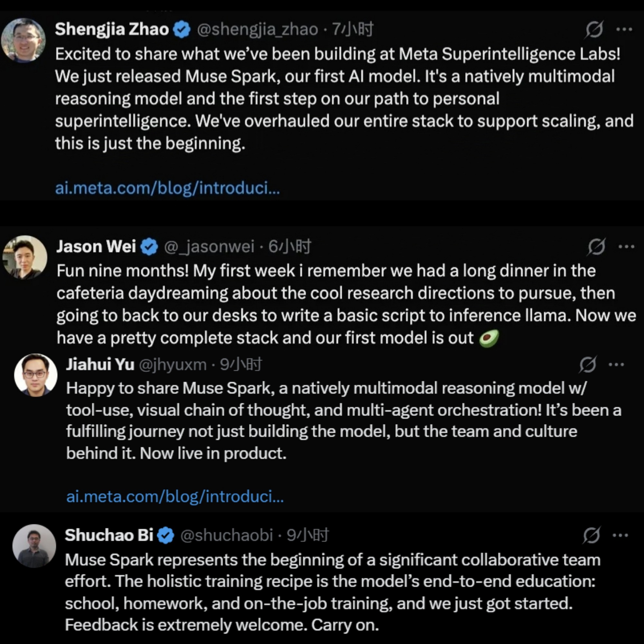Screen dimensions: 644x644
Task: Click Jason Wei's verified badge
Action: (x=149, y=247)
